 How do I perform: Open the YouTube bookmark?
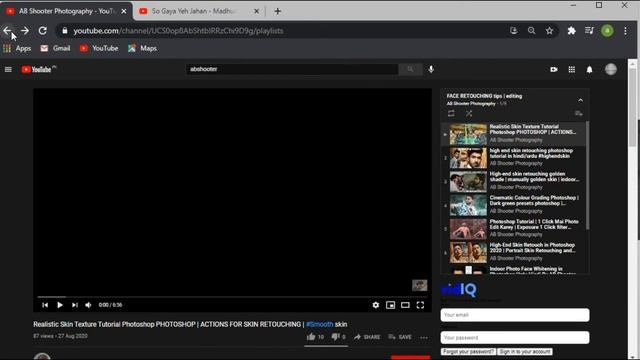(x=99, y=48)
